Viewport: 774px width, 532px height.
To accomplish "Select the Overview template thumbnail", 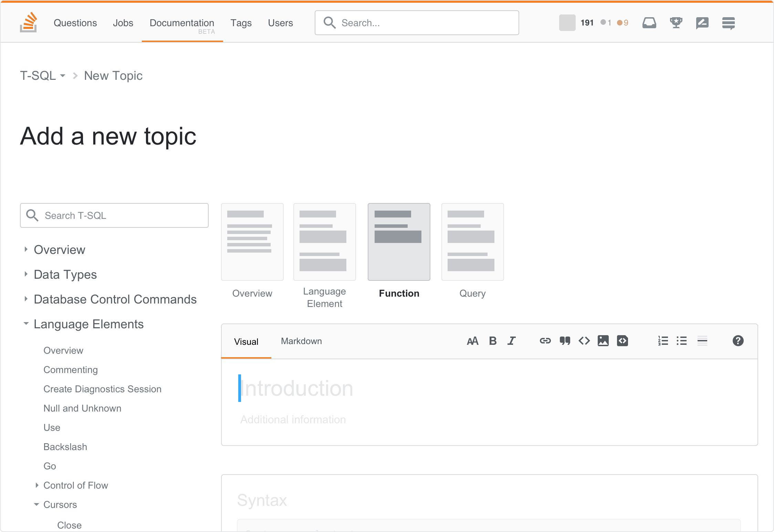I will tap(252, 242).
